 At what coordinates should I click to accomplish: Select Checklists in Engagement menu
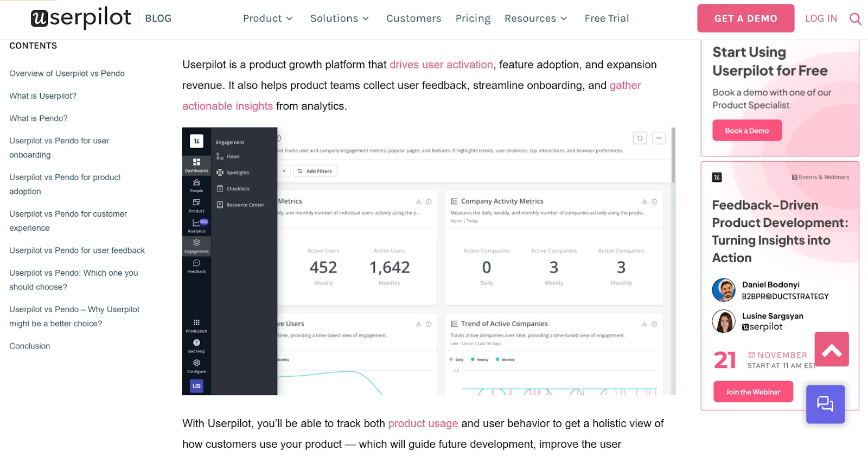233,188
